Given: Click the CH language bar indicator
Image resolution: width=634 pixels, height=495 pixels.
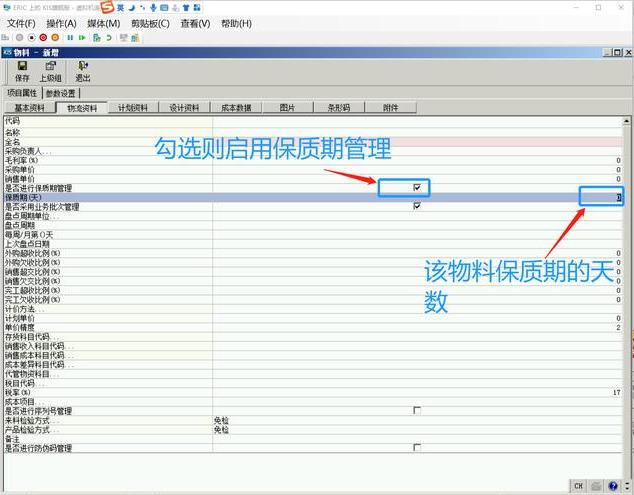Looking at the screenshot, I should 579,486.
